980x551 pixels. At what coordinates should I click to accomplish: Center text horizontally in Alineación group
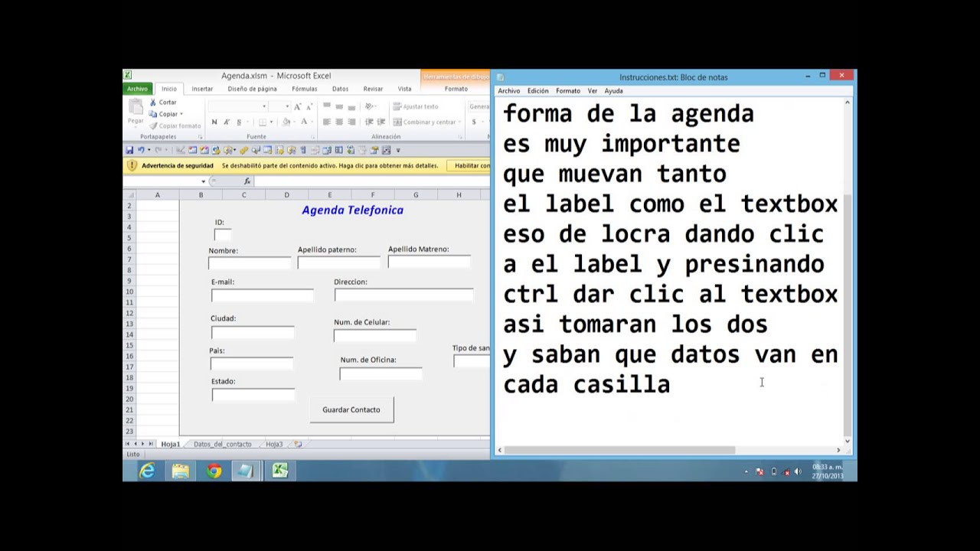click(x=339, y=122)
